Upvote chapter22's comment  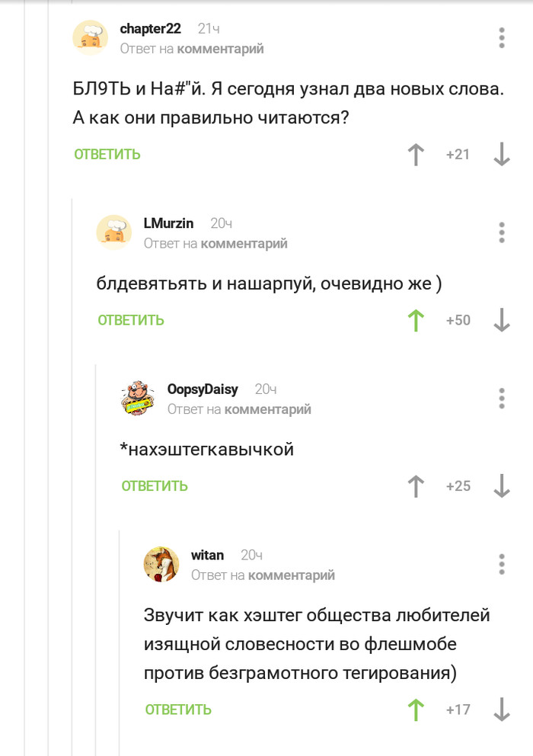[x=416, y=155]
